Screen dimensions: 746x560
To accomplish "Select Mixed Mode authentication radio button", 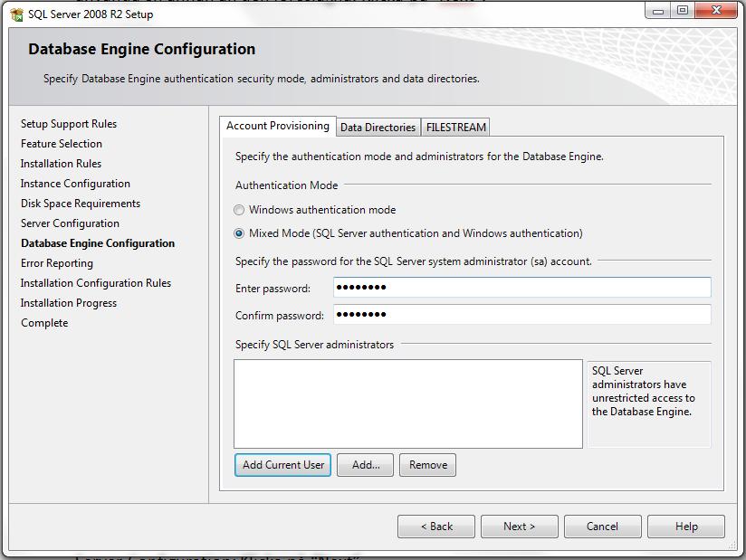I will (239, 233).
